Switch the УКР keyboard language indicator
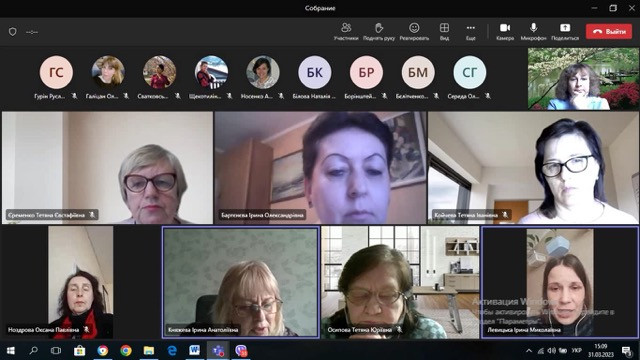Screen dimensions: 640x360 coord(576,351)
